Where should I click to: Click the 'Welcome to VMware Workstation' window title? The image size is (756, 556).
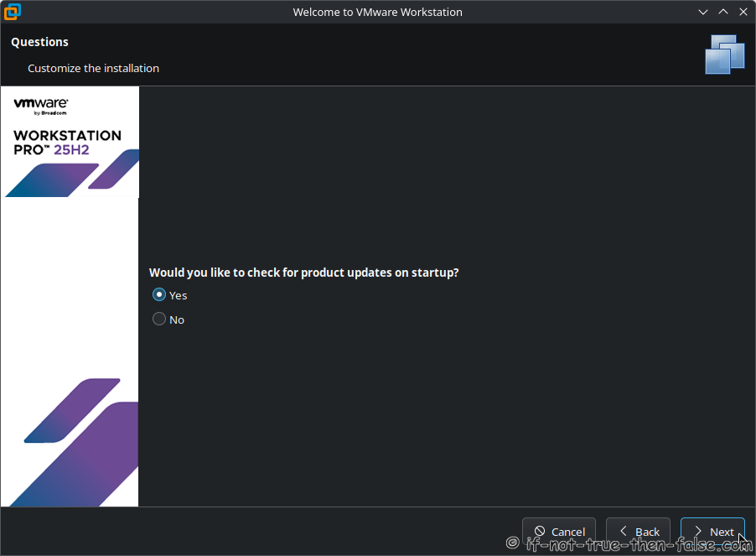pos(377,12)
